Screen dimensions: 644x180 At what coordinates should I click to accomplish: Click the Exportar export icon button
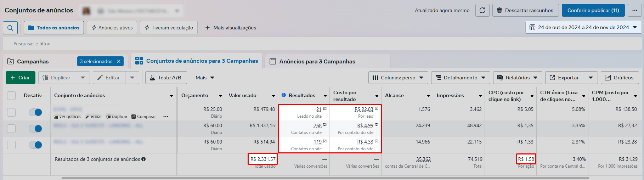pyautogui.click(x=564, y=78)
